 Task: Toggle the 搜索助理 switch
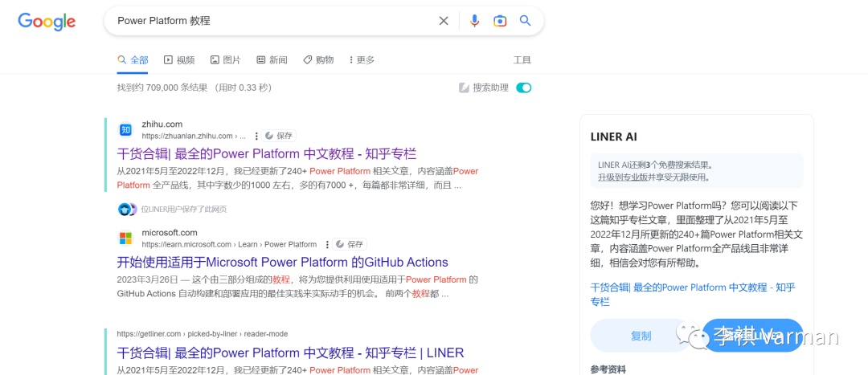coord(523,88)
